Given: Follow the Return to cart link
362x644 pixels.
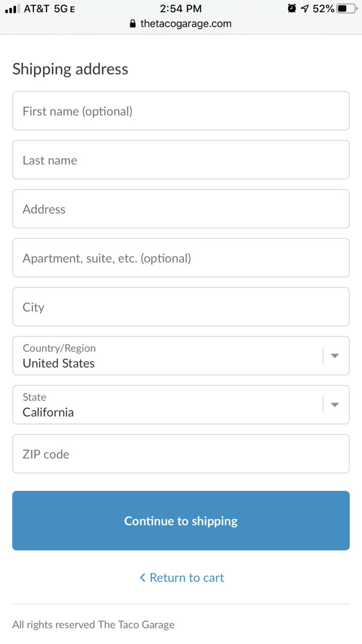Looking at the screenshot, I should click(x=182, y=578).
